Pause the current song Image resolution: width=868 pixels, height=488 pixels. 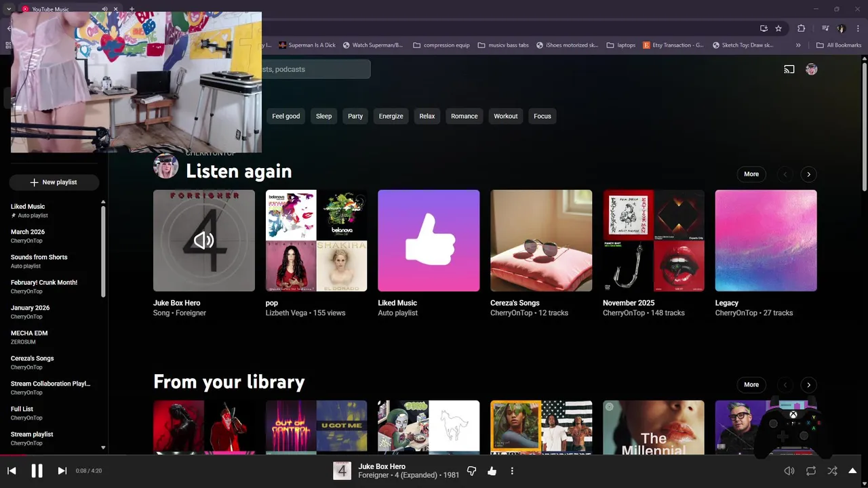tap(37, 470)
